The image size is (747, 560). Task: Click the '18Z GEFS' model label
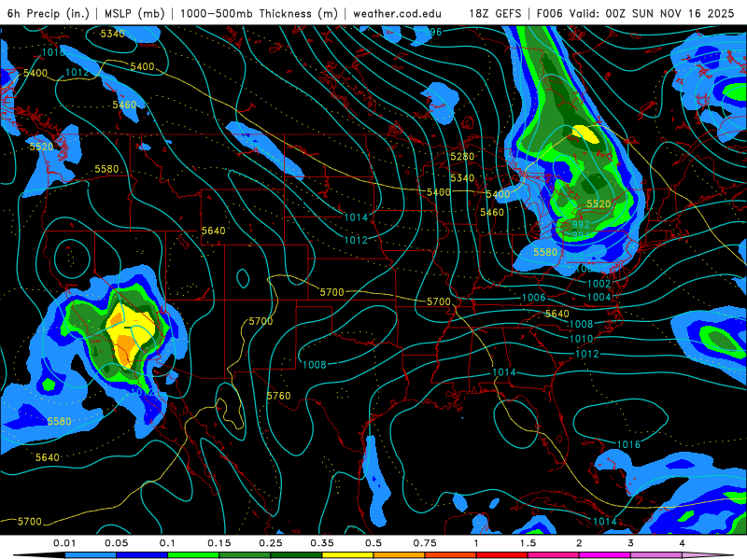pos(496,13)
